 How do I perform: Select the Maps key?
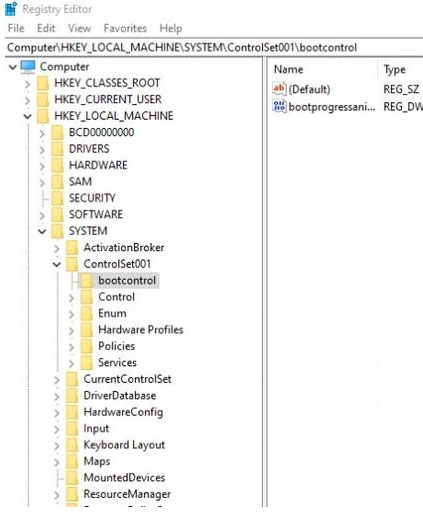pos(97,462)
